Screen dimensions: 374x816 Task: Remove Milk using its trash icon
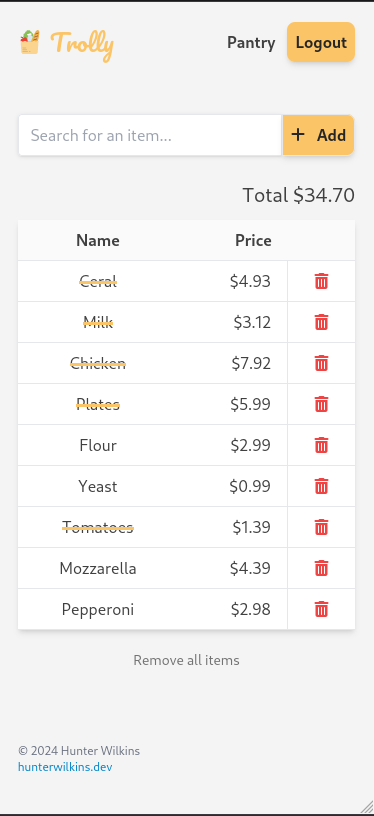pyautogui.click(x=321, y=322)
